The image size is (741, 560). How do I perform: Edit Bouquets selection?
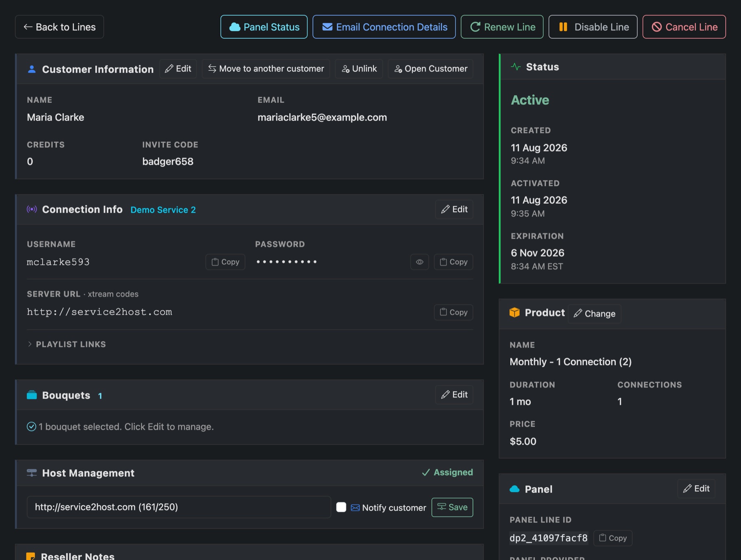point(454,395)
